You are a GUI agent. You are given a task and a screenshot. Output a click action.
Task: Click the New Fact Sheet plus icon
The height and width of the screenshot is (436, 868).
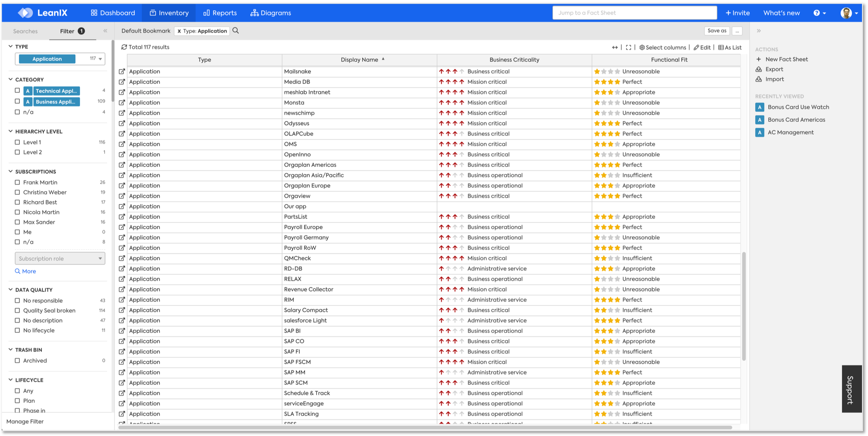coord(758,59)
